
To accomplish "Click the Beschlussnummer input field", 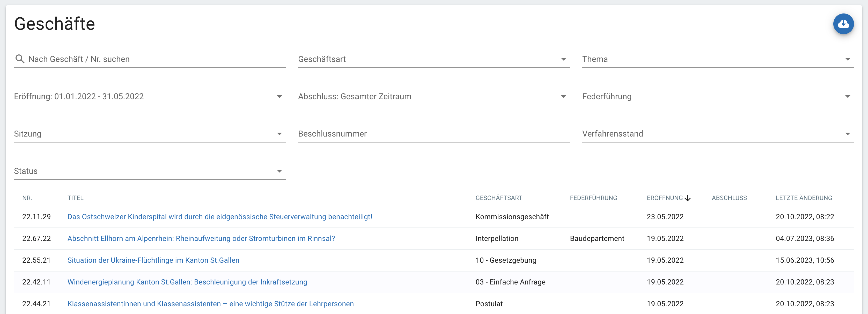I will [x=433, y=134].
